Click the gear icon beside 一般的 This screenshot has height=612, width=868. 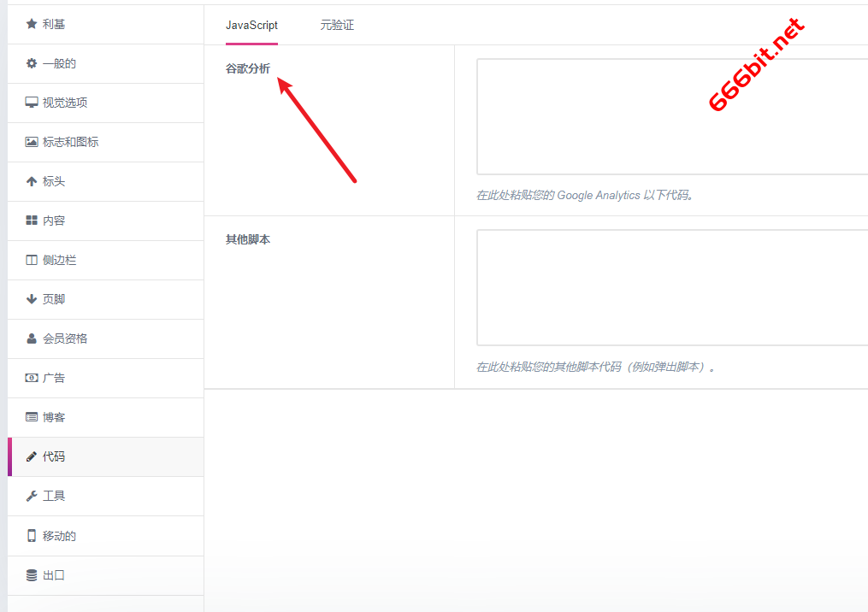tap(32, 63)
